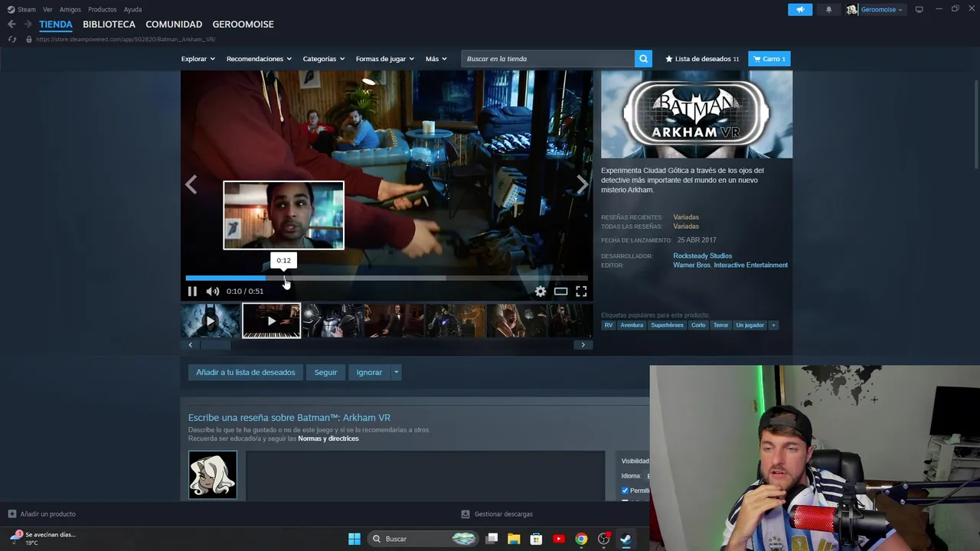980x551 pixels.
Task: Open Google Chrome from the taskbar
Action: click(581, 539)
